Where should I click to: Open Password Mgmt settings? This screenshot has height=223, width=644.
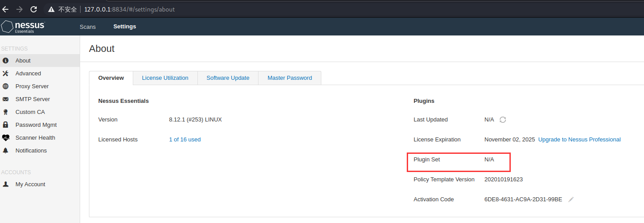pyautogui.click(x=40, y=125)
